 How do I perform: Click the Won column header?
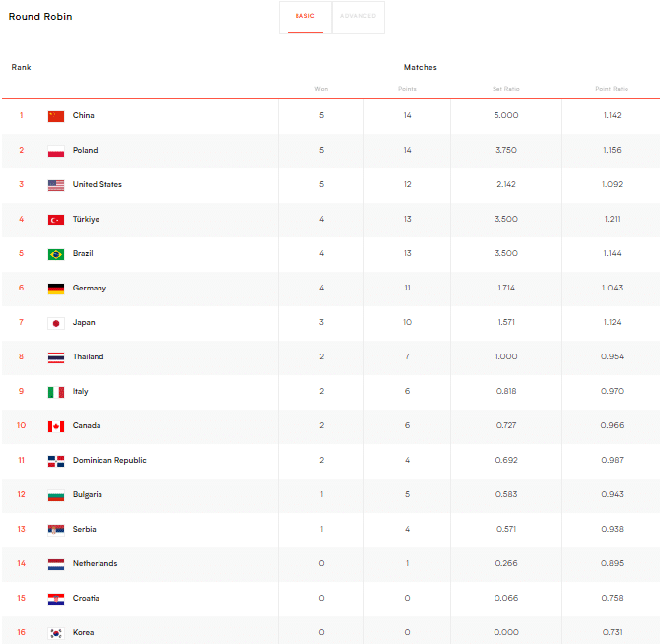(321, 89)
